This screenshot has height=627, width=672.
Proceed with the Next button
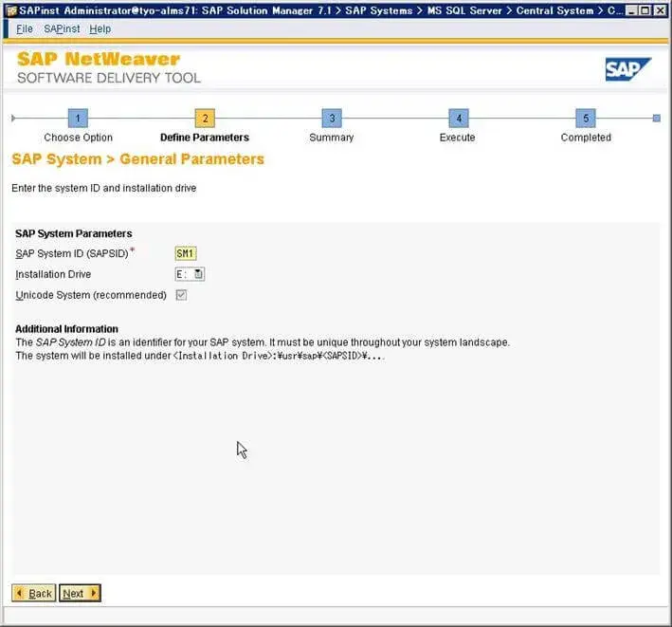point(80,593)
